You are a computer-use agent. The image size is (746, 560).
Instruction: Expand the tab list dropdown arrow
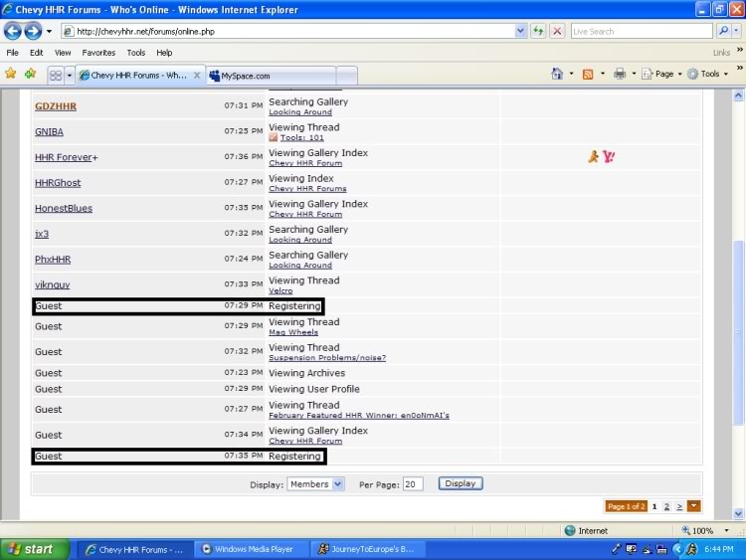(x=70, y=76)
